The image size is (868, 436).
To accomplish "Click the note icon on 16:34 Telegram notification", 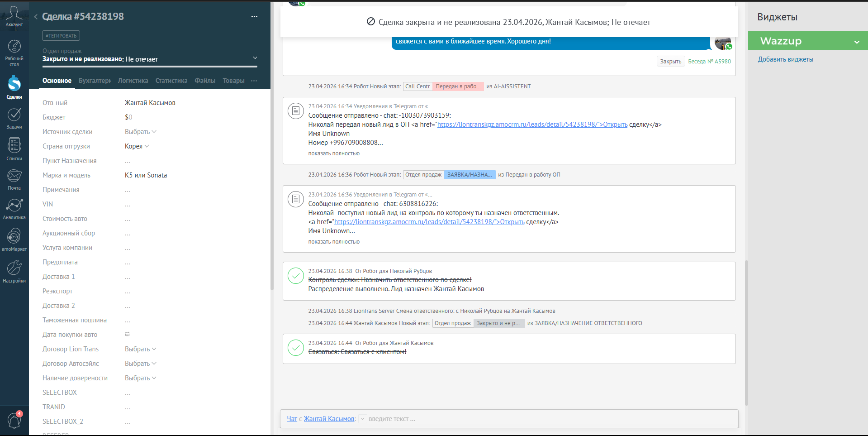I will [x=296, y=110].
